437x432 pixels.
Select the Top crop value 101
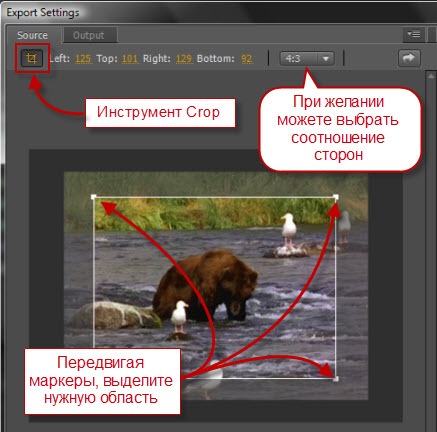pos(130,59)
